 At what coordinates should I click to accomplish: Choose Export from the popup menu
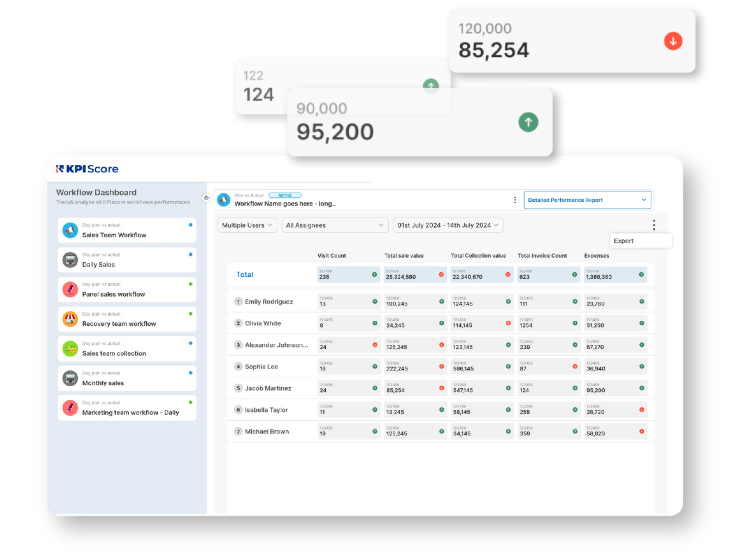pyautogui.click(x=640, y=241)
